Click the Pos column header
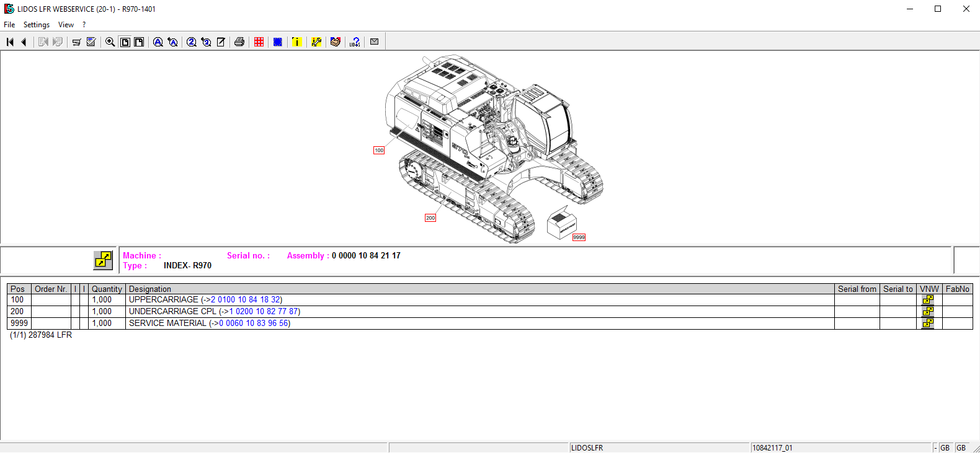The height and width of the screenshot is (453, 980). [18, 289]
